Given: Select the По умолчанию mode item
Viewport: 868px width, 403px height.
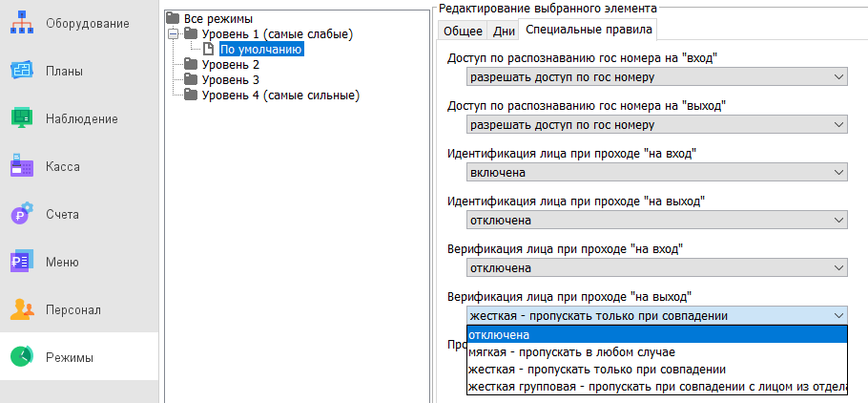Looking at the screenshot, I should [x=260, y=50].
